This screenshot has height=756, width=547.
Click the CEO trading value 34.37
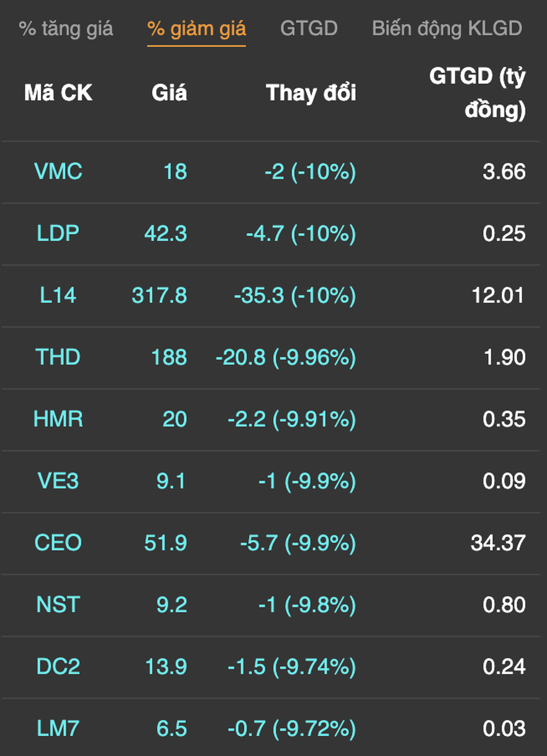[x=498, y=543]
